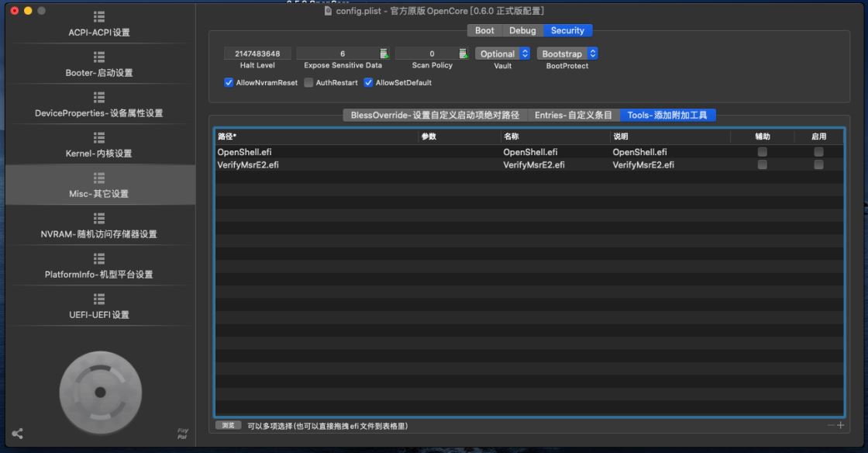
Task: Tick the enable checkbox for OpenShell.efi
Action: [818, 152]
